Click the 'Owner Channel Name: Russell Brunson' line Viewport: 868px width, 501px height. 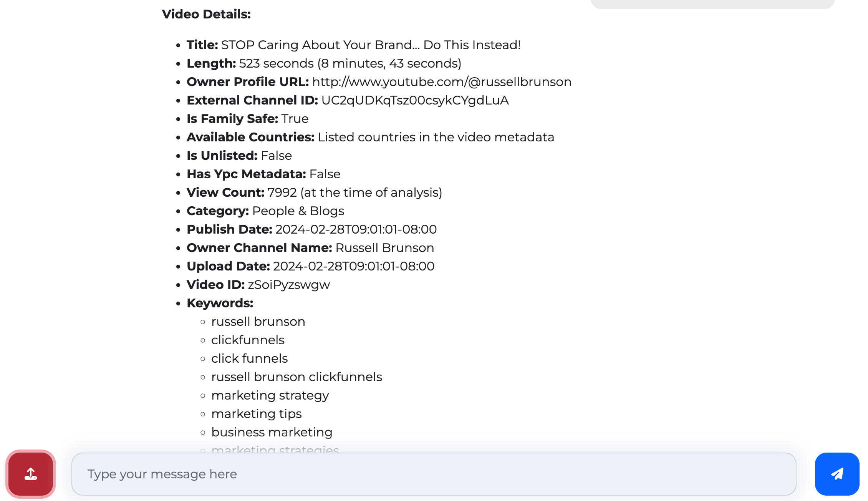310,248
